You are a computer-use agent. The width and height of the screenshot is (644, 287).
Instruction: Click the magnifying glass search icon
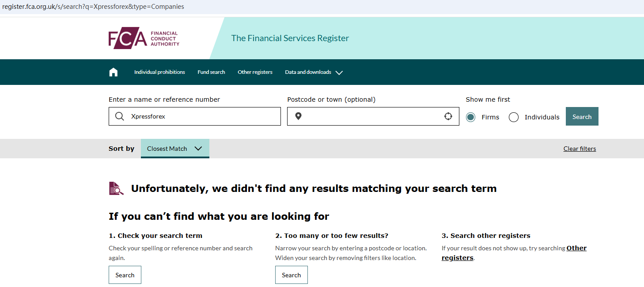(x=120, y=116)
